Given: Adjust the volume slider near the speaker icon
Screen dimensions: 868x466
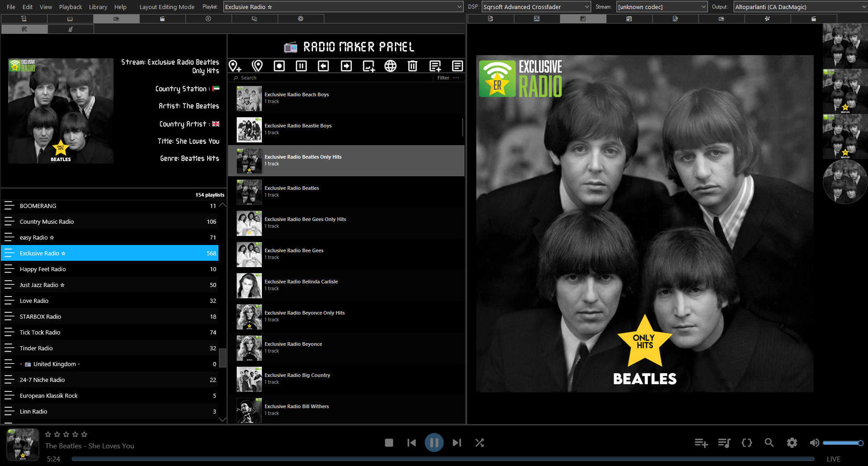Looking at the screenshot, I should 843,443.
